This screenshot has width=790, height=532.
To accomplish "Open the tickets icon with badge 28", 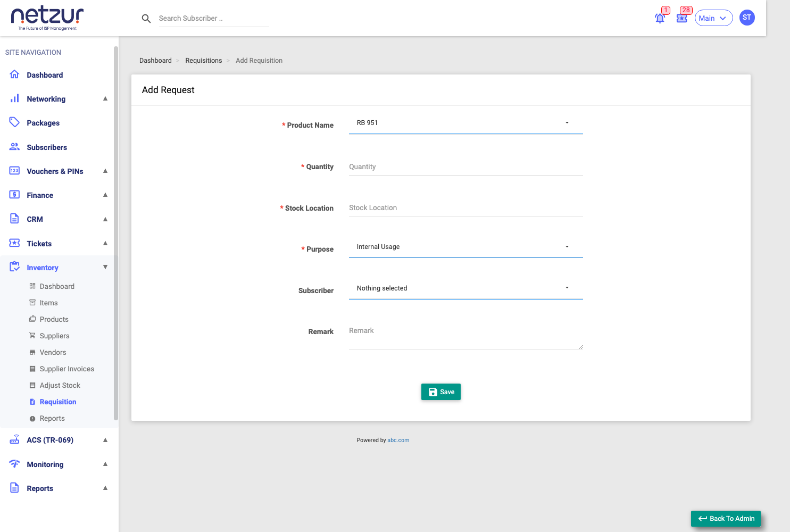I will (x=681, y=18).
